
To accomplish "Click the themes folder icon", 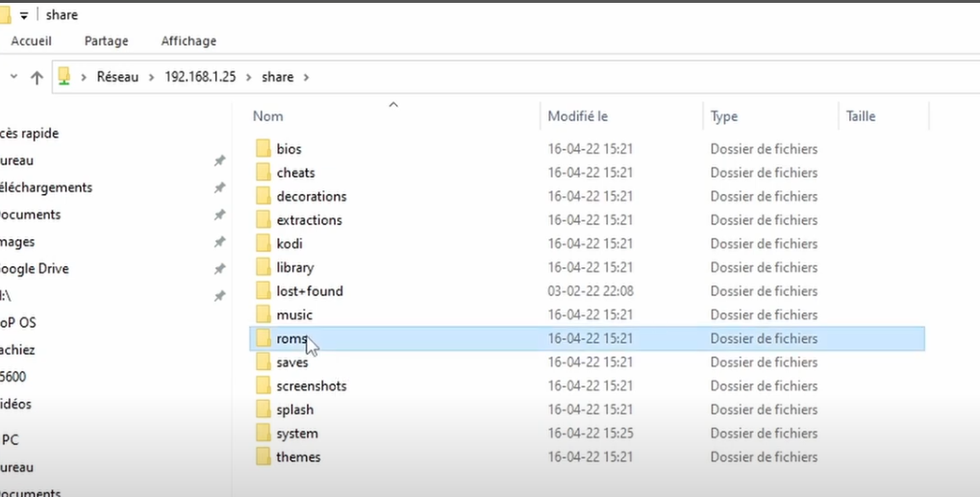I will coord(264,457).
